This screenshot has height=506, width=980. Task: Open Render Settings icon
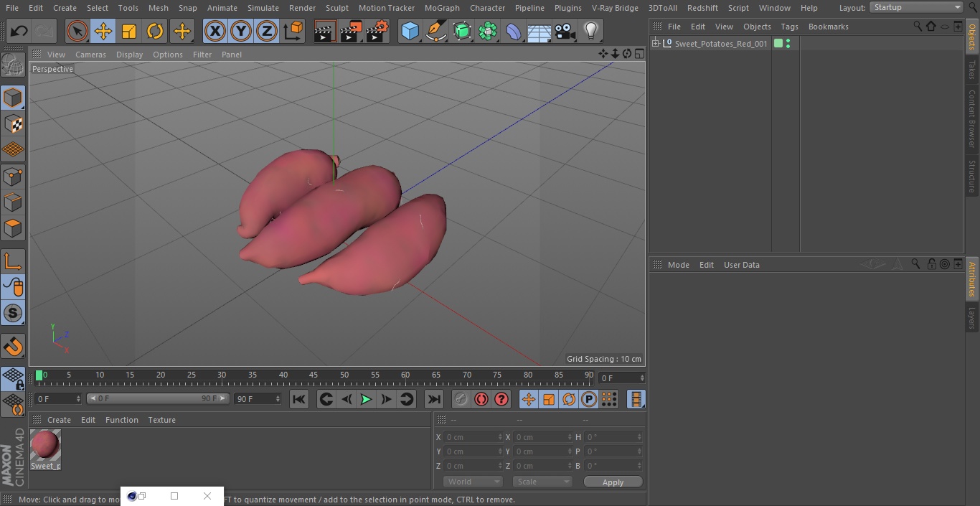click(x=377, y=31)
